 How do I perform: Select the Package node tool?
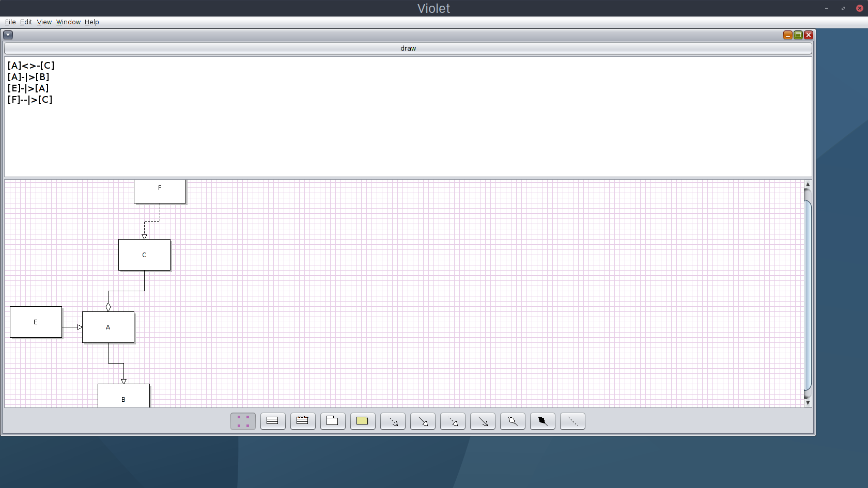point(333,421)
